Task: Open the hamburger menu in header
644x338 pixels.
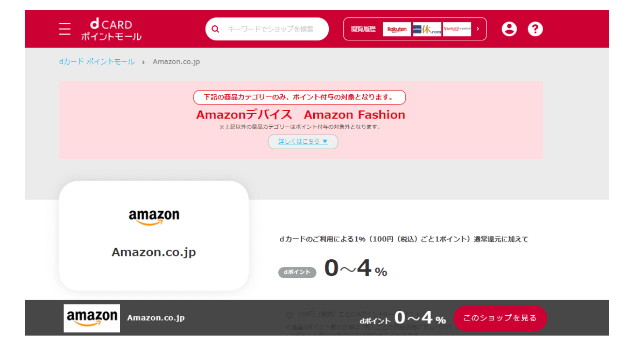Action: (x=65, y=29)
